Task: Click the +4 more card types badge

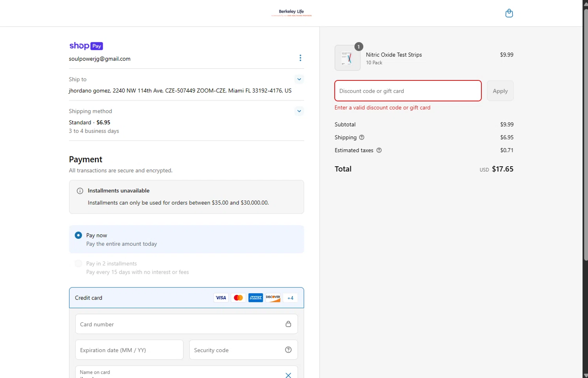Action: 290,298
